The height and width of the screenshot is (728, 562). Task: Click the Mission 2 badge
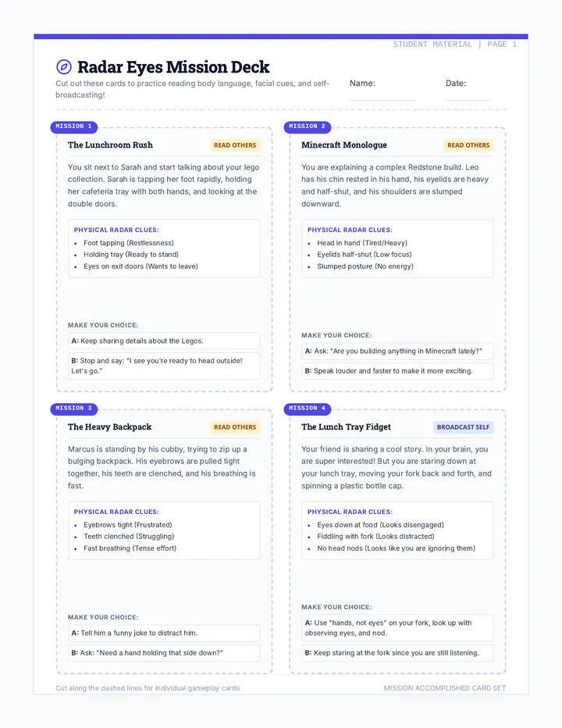(x=308, y=127)
